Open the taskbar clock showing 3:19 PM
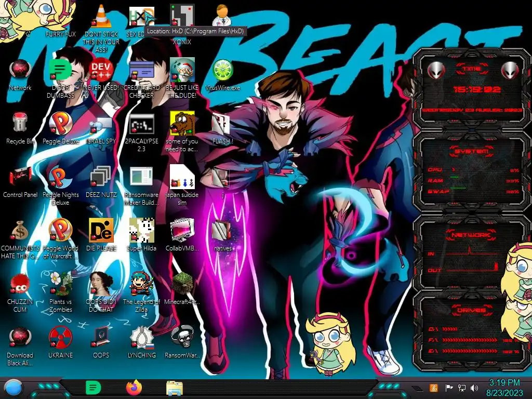532x399 pixels. 504,388
